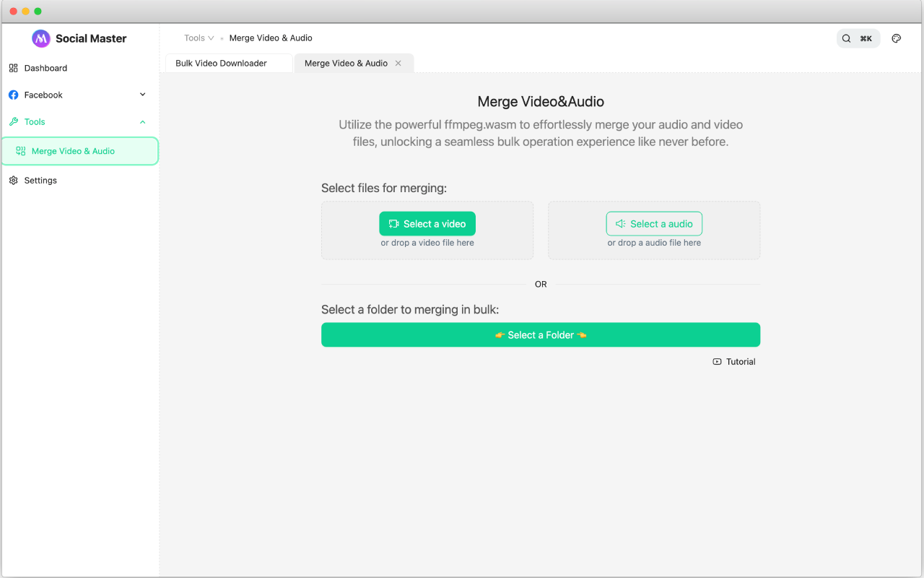924x578 pixels.
Task: Click the Select a video button
Action: click(427, 224)
